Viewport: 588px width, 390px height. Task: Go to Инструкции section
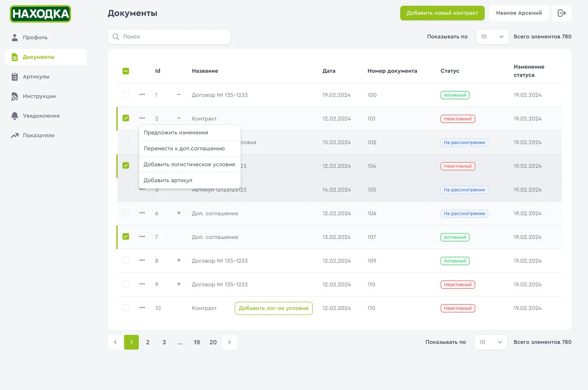pyautogui.click(x=46, y=96)
